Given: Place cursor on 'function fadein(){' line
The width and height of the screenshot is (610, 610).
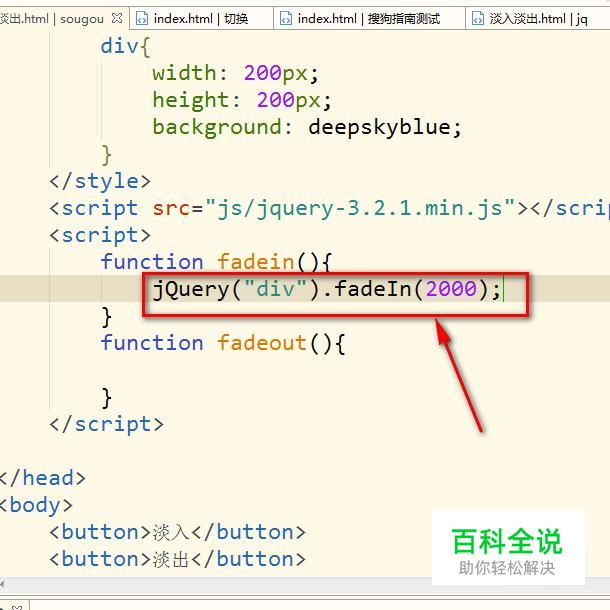Looking at the screenshot, I should pos(216,262).
